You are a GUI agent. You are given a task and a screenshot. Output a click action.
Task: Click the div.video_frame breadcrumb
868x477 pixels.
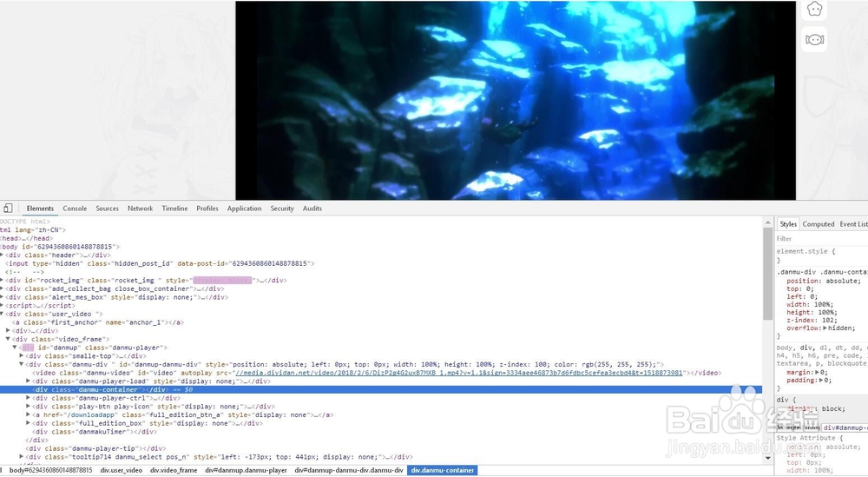(174, 470)
